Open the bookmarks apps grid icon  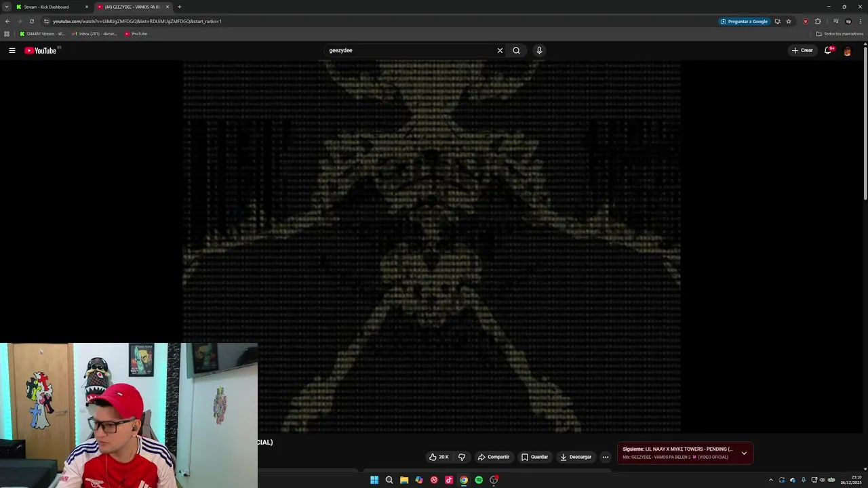coord(7,34)
